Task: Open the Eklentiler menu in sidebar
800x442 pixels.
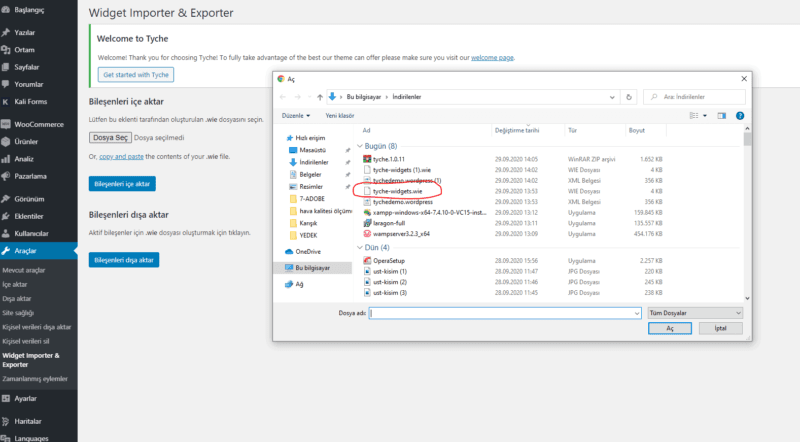Action: point(28,216)
